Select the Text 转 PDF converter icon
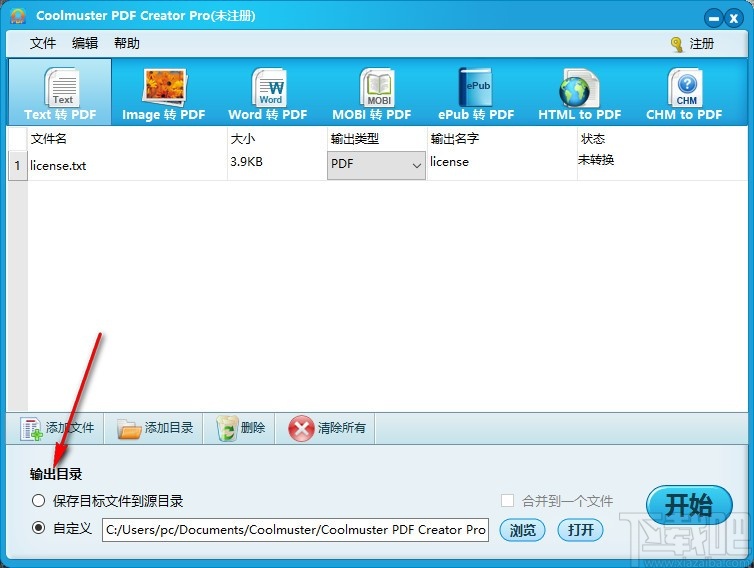 [x=60, y=92]
